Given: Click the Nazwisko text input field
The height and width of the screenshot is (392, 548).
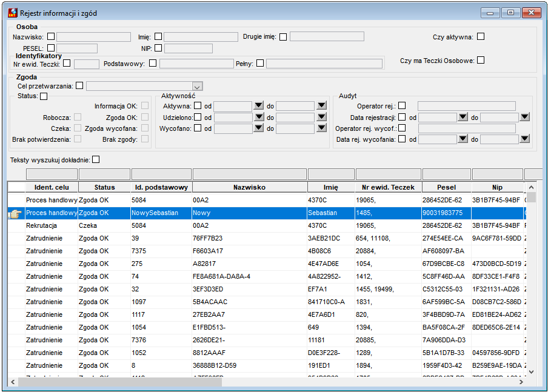Looking at the screenshot, I should tap(94, 37).
